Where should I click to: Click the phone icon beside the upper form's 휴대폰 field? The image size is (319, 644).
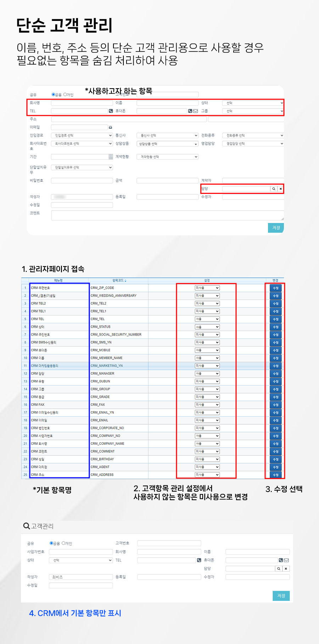click(190, 111)
